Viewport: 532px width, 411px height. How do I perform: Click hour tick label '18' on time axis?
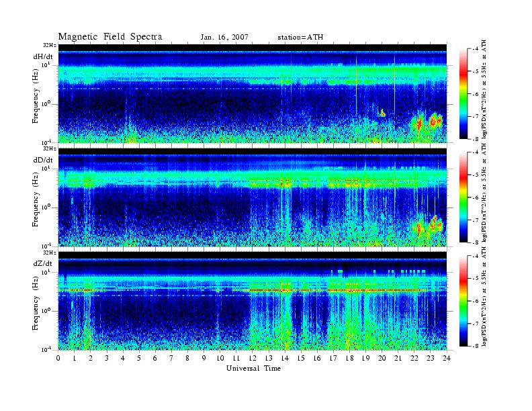click(349, 358)
